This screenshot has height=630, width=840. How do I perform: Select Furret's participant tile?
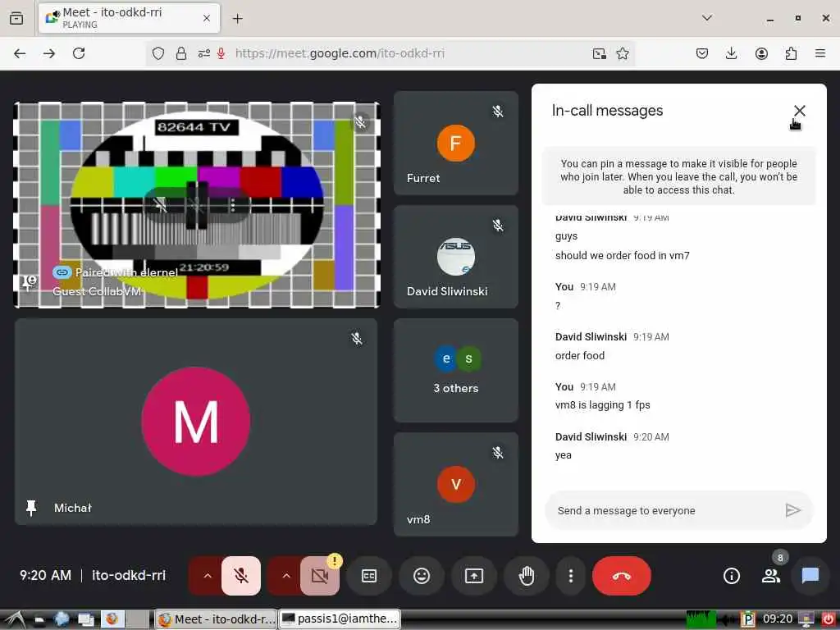(x=456, y=143)
